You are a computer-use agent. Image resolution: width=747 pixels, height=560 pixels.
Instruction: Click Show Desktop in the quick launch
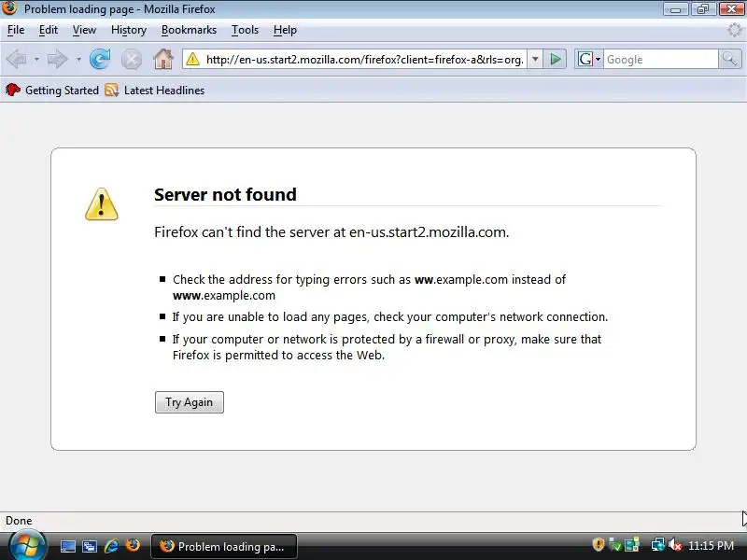67,546
